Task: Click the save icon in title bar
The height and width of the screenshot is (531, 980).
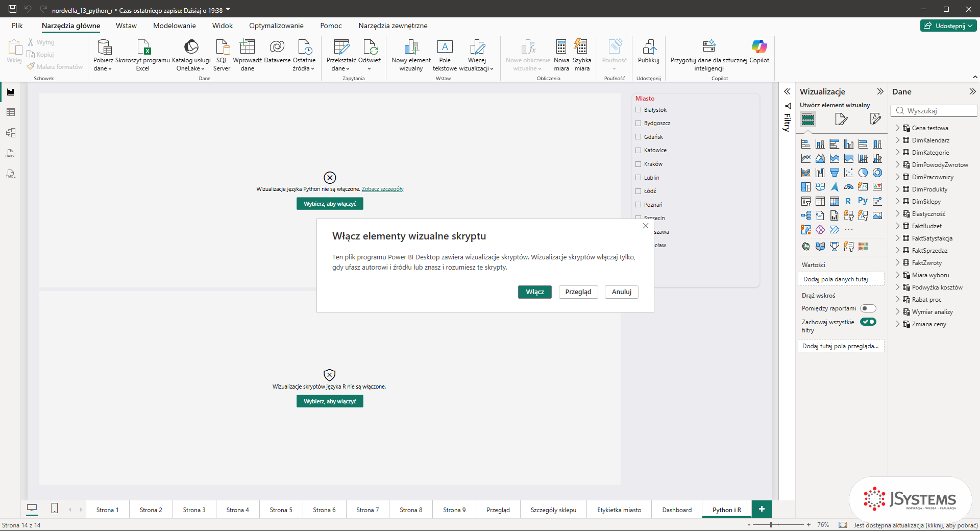Action: point(12,9)
